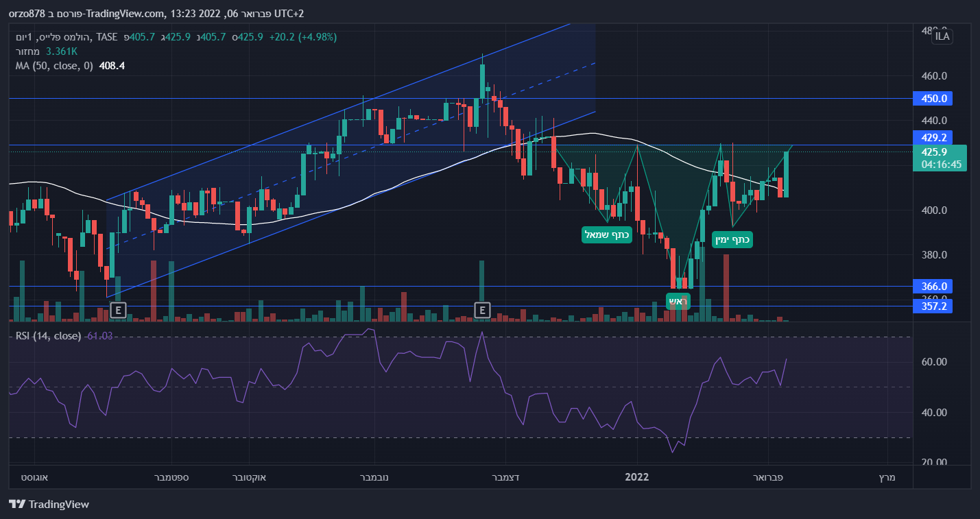Click the RSI value 61.03
The height and width of the screenshot is (519, 980).
coord(99,336)
